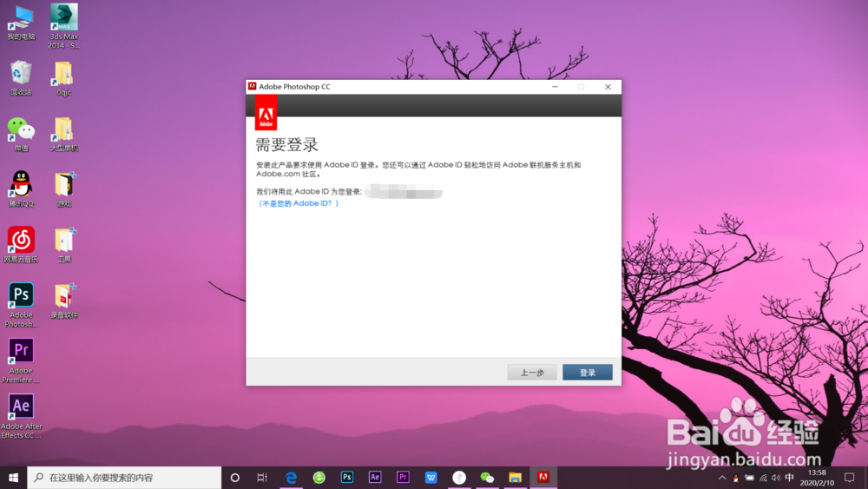Select the 腾讯QQ desktop icon
The width and height of the screenshot is (868, 489).
click(x=21, y=189)
